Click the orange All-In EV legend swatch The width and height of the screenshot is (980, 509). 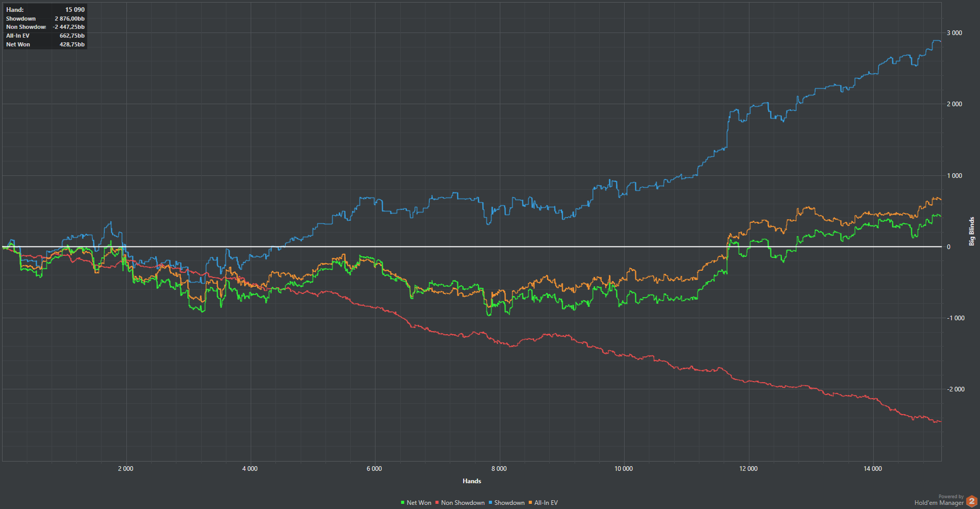tap(530, 503)
